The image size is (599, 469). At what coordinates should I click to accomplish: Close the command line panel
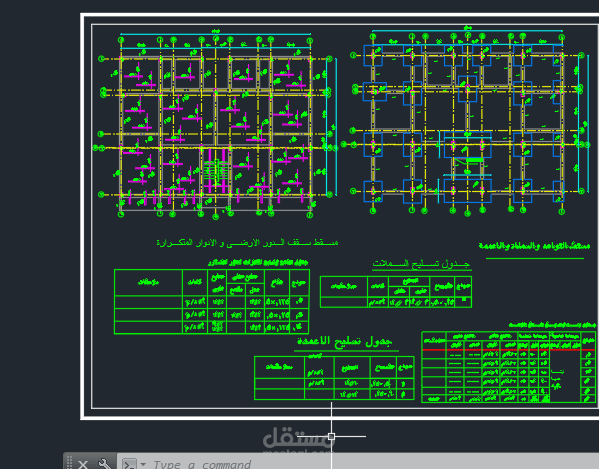(x=83, y=464)
